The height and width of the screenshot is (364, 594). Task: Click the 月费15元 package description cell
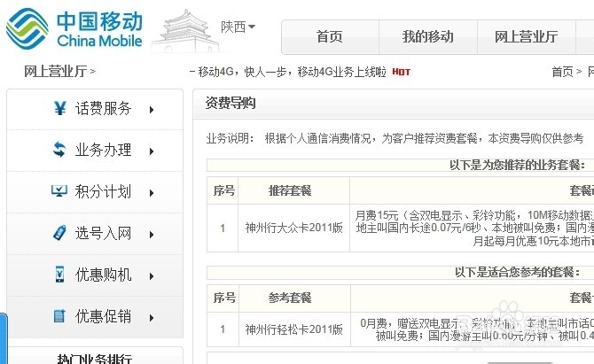472,228
